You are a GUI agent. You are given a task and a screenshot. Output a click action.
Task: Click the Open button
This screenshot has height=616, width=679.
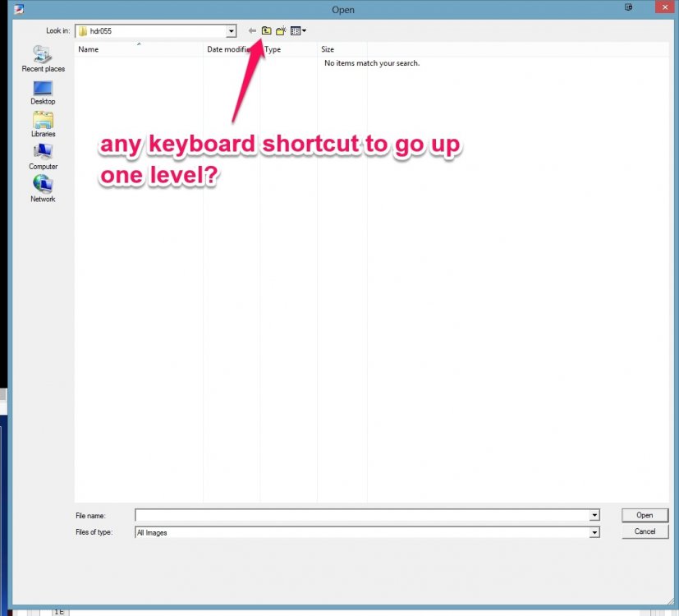click(x=645, y=515)
